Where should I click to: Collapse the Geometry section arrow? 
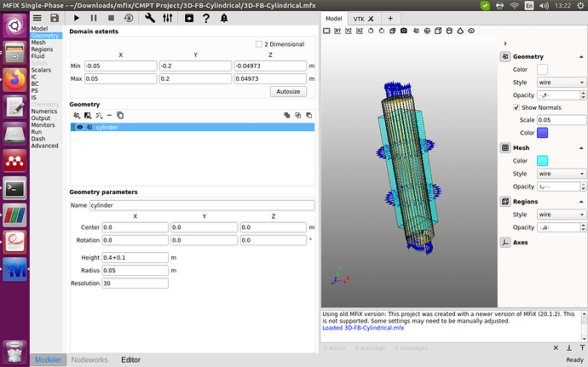[581, 56]
